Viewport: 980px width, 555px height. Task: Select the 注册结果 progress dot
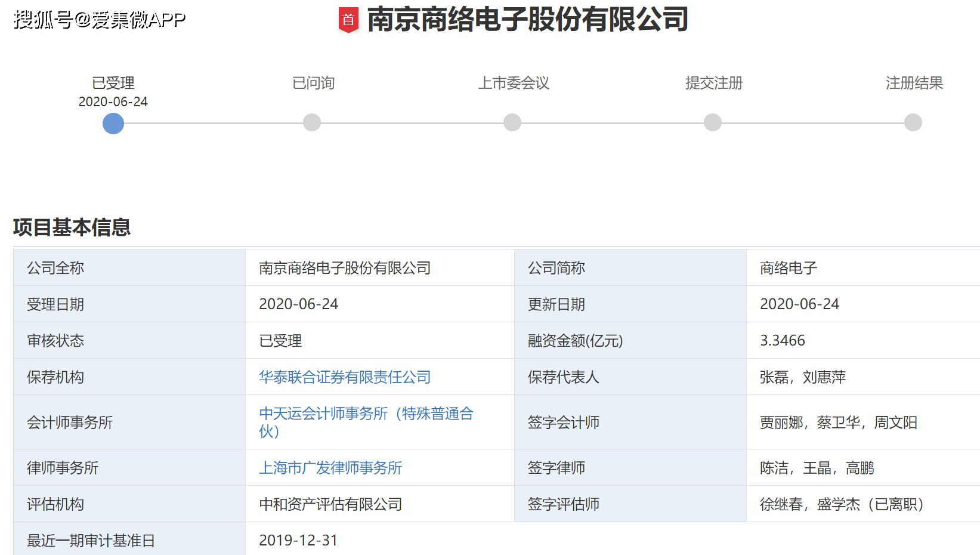912,122
